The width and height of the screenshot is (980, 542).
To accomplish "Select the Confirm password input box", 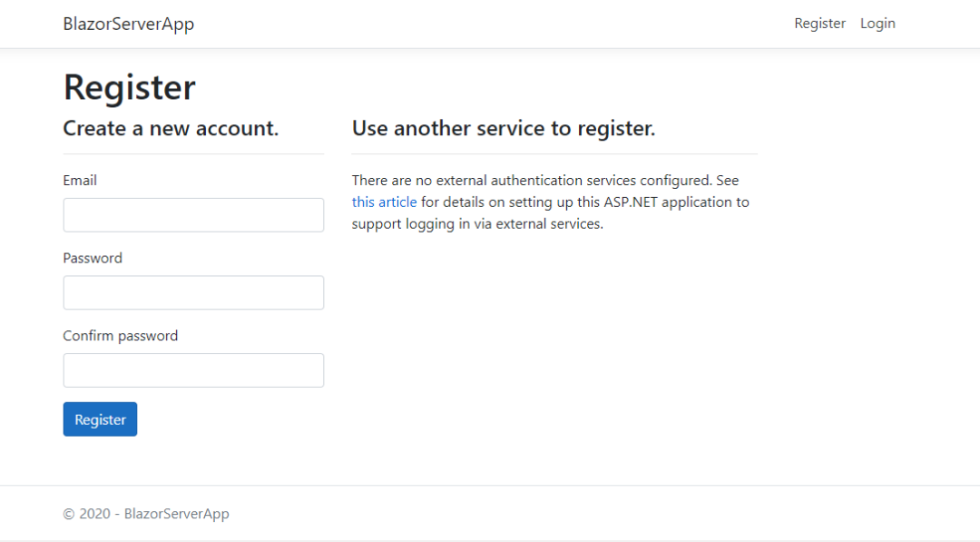I will (193, 370).
